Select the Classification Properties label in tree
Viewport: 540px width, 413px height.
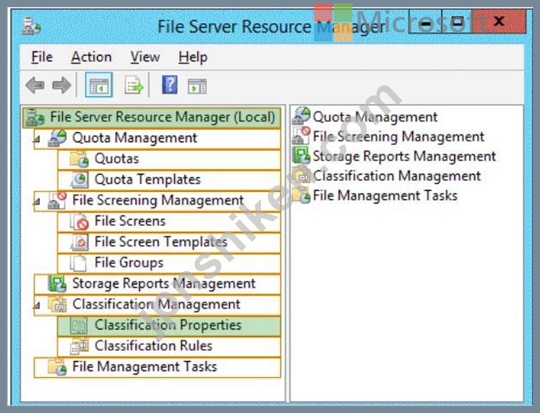click(168, 325)
